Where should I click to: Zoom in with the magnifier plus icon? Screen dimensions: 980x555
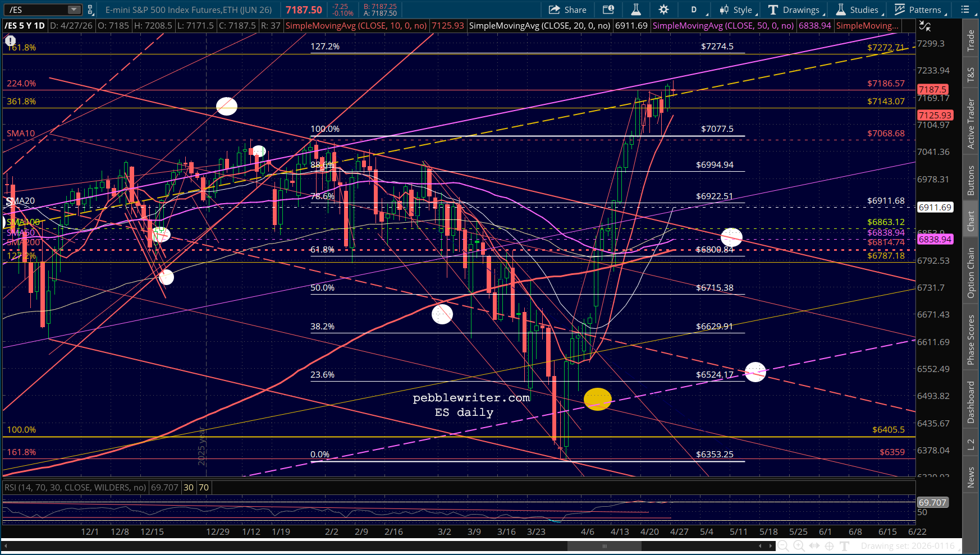pyautogui.click(x=799, y=546)
